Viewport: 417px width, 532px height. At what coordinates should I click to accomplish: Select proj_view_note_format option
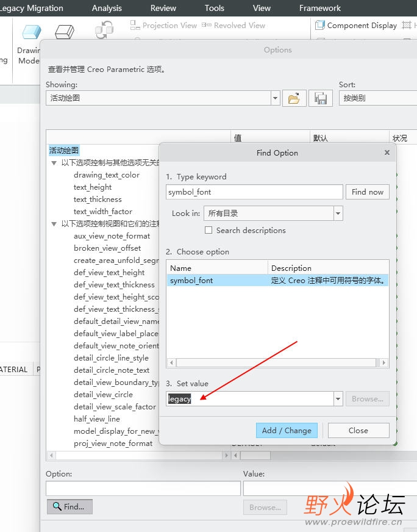[113, 444]
